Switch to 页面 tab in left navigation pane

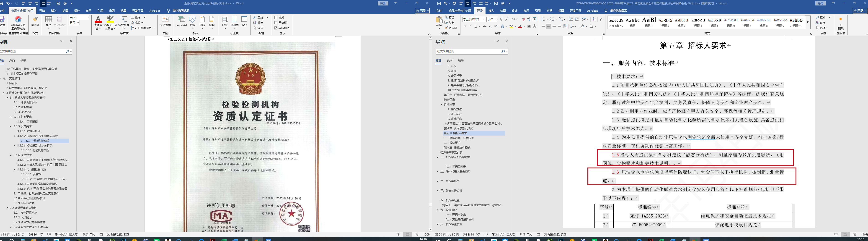12,60
